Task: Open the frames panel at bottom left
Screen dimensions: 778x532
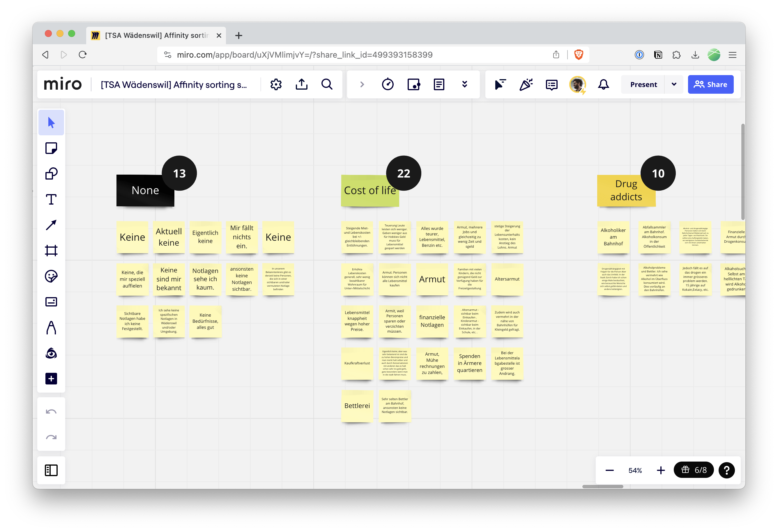Action: click(51, 470)
